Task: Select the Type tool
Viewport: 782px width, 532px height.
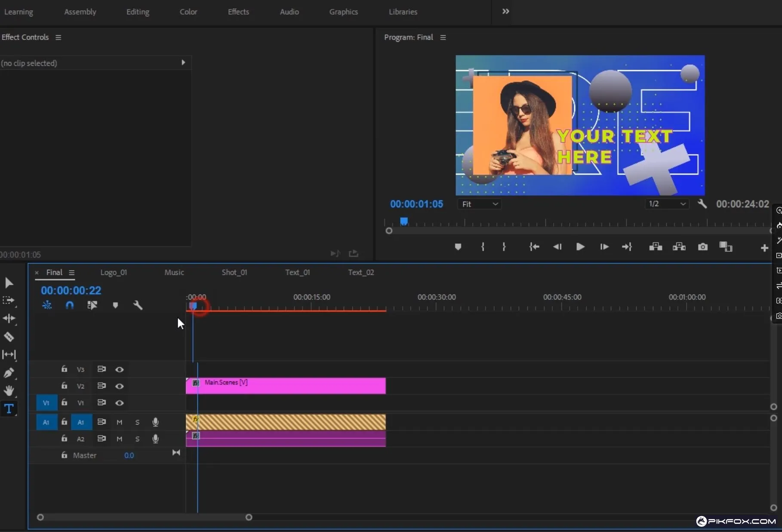Action: pyautogui.click(x=9, y=409)
